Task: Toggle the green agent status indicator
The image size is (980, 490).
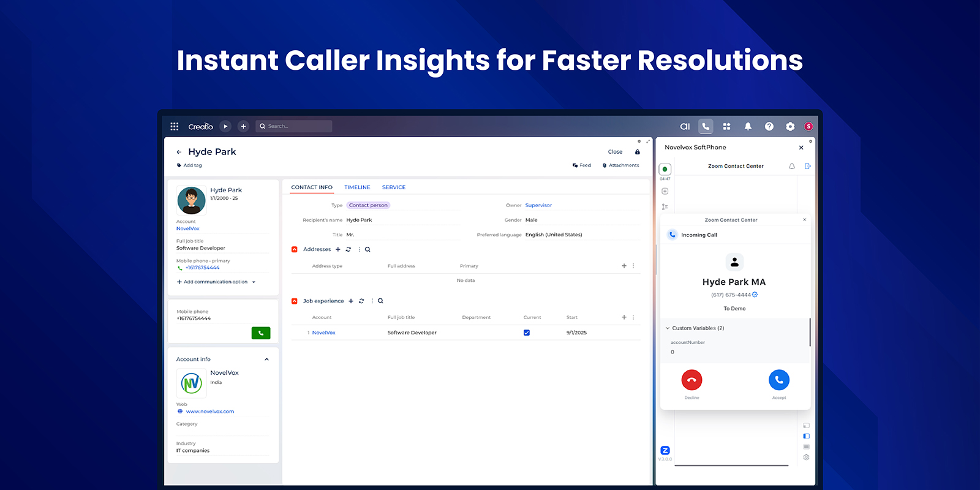Action: coord(665,169)
